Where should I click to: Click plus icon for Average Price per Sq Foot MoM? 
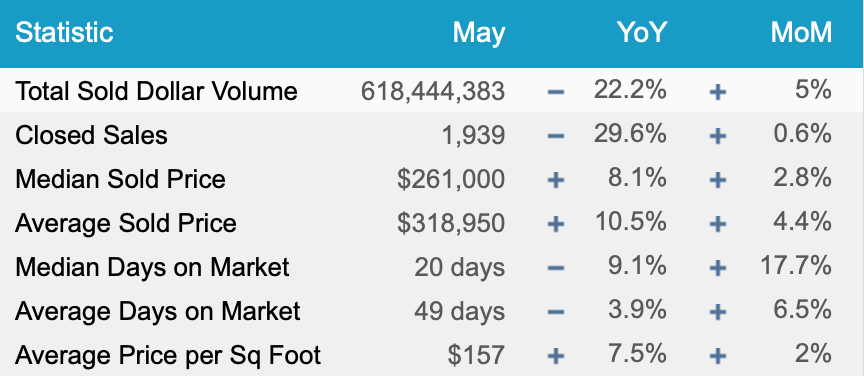tap(717, 356)
